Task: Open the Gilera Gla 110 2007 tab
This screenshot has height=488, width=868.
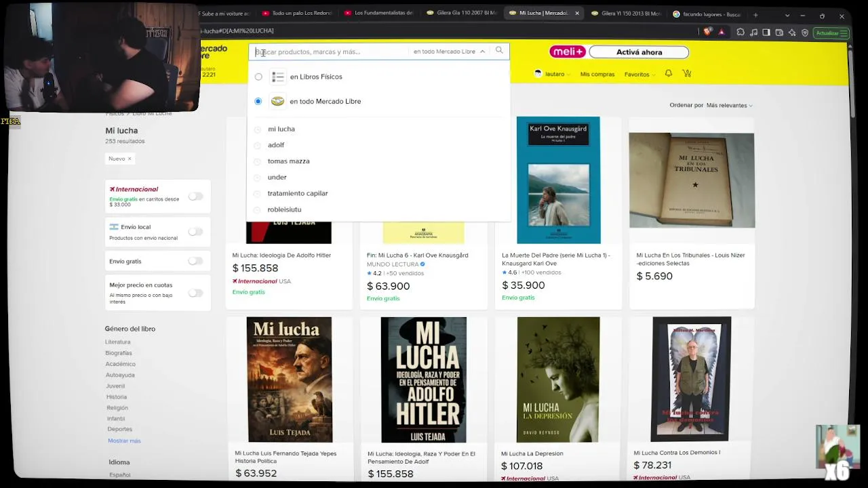Action: point(462,14)
